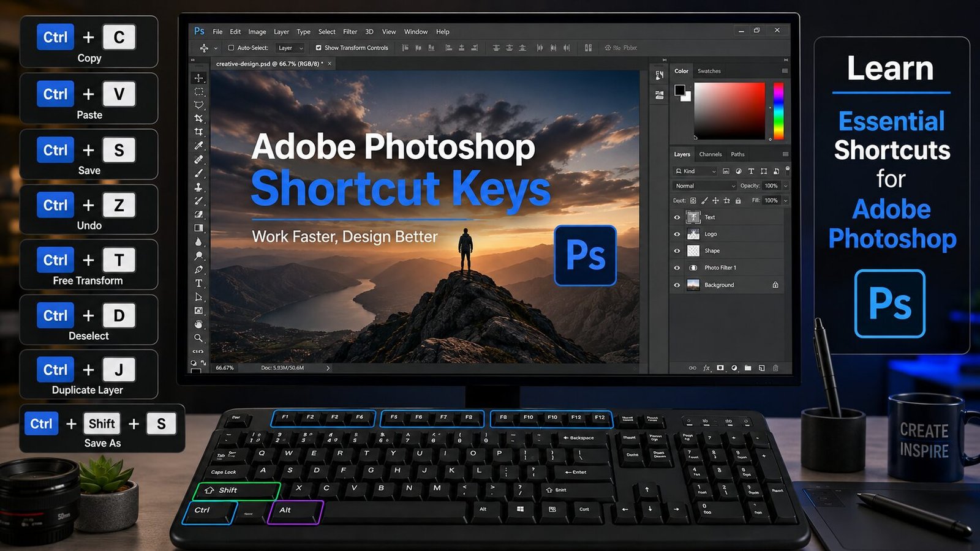
Task: Create a new layer icon
Action: [x=761, y=368]
